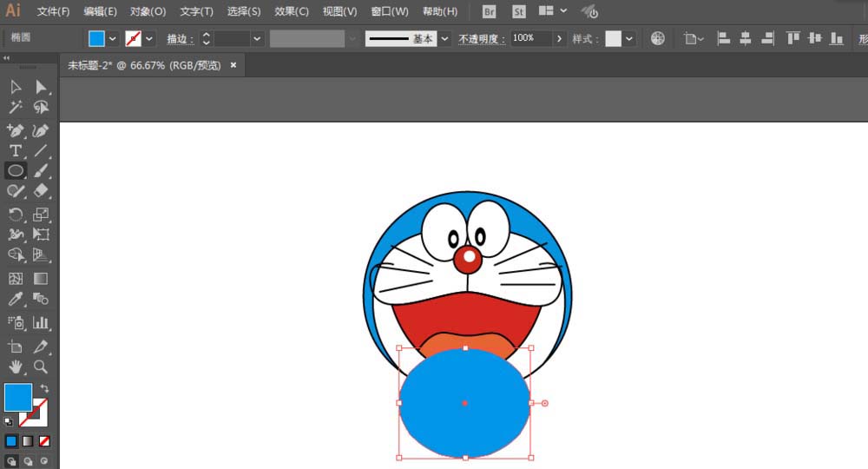Choose the Shaper tool
The image size is (868, 469).
click(16, 191)
